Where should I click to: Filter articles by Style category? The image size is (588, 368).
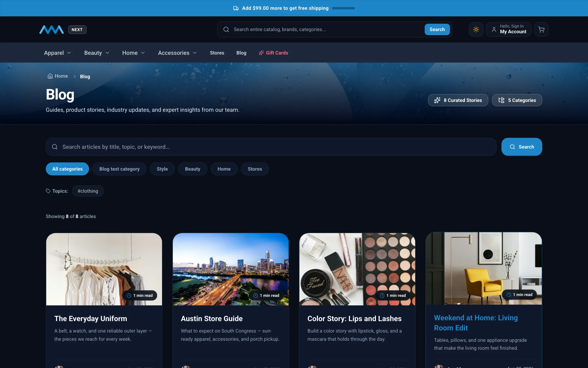[162, 169]
